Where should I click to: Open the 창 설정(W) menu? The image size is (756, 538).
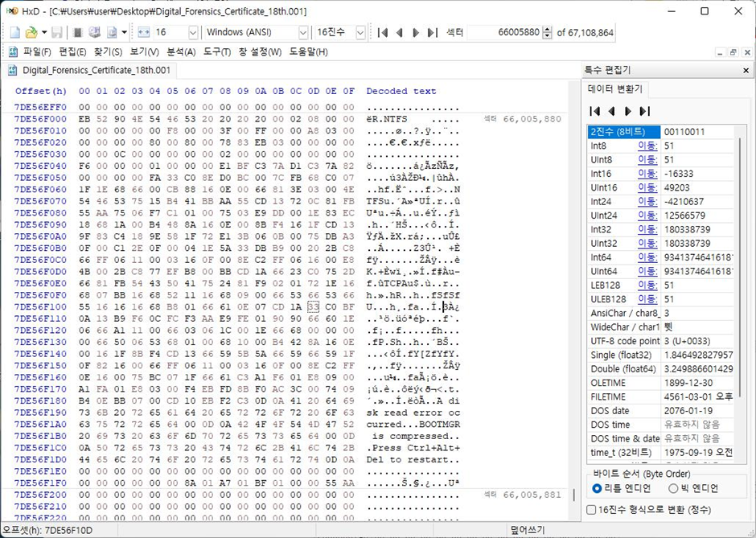click(x=260, y=52)
